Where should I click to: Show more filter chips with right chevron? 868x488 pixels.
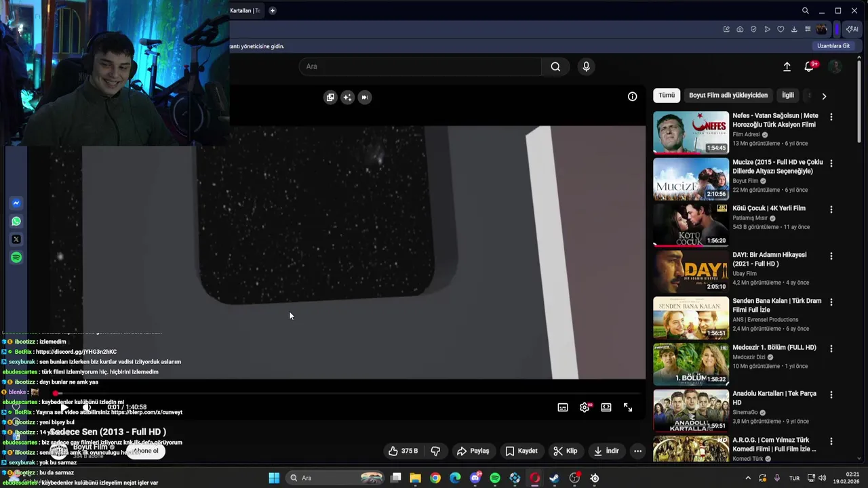824,96
